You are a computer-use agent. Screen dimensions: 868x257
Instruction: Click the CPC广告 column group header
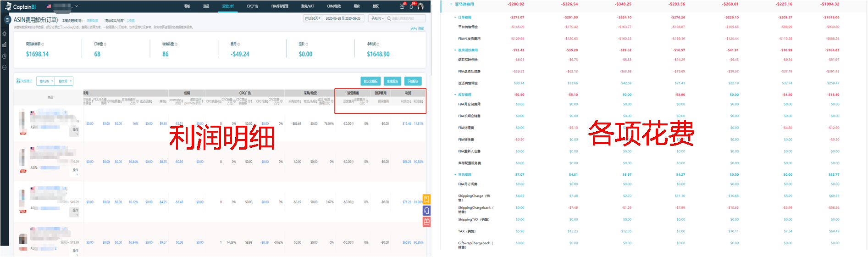pyautogui.click(x=245, y=93)
